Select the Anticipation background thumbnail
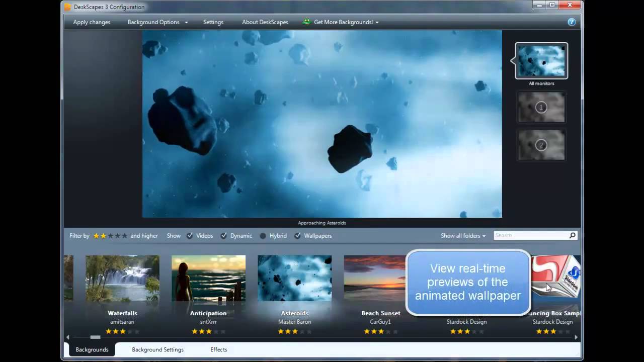The image size is (644, 362). (x=208, y=278)
